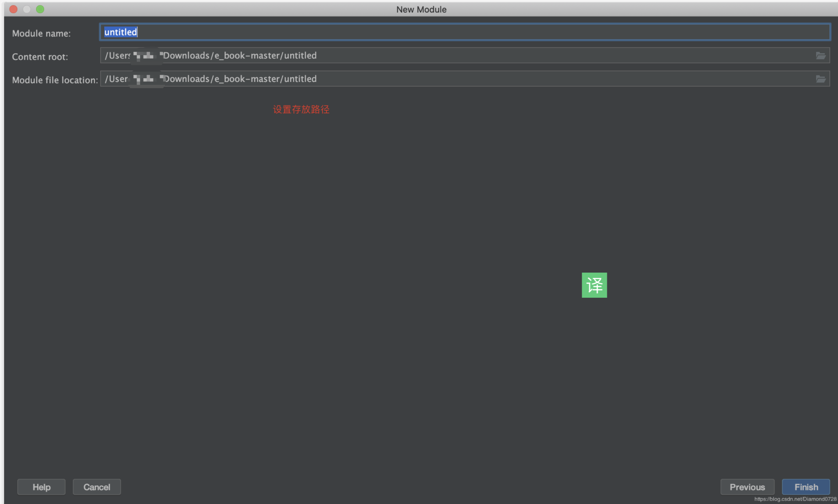Close the New Module dialog window
This screenshot has width=838, height=504.
[13, 9]
